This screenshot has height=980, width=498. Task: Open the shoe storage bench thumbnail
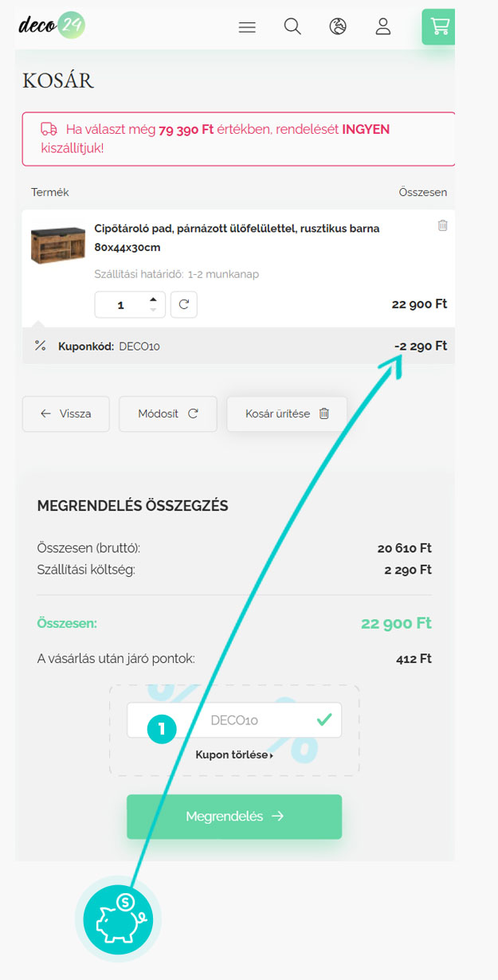57,244
